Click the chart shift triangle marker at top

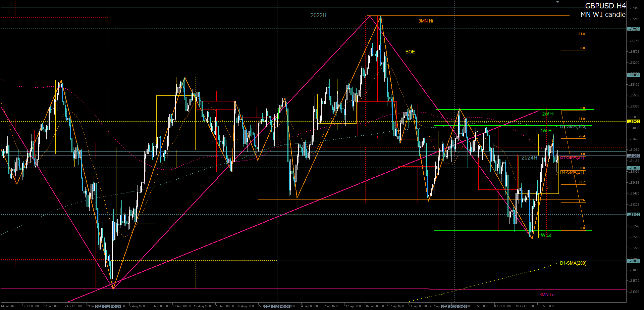pyautogui.click(x=557, y=2)
